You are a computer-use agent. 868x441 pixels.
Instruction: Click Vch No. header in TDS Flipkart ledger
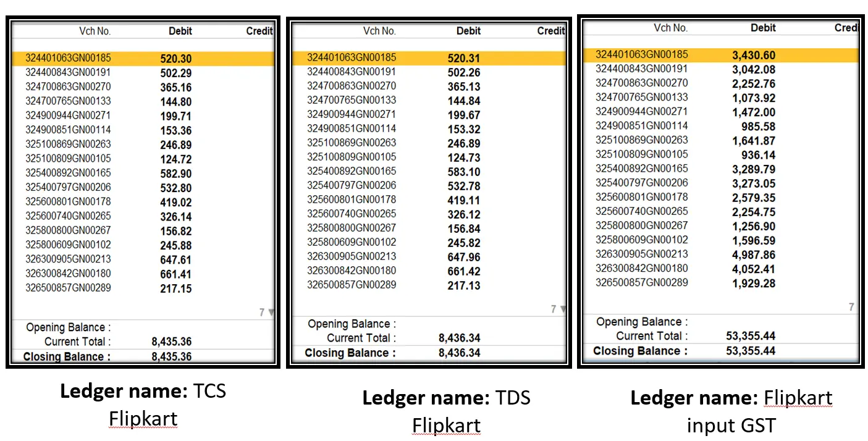tap(379, 31)
